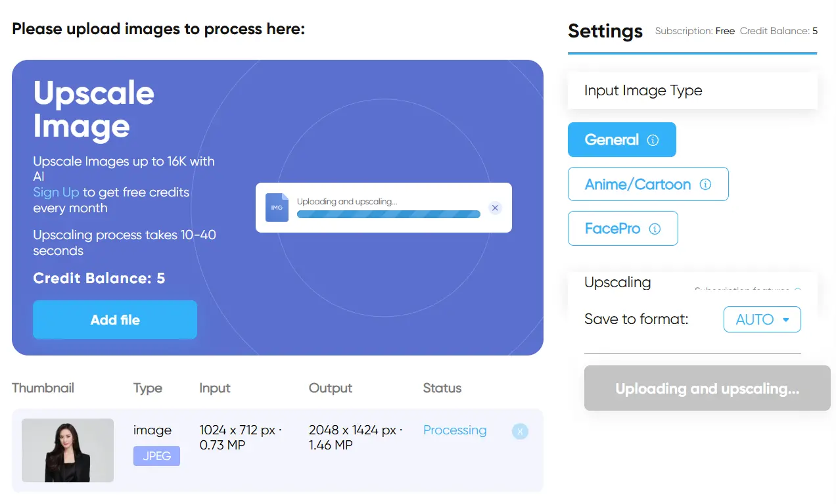Click the info icon beside General
The height and width of the screenshot is (504, 836).
click(x=653, y=140)
